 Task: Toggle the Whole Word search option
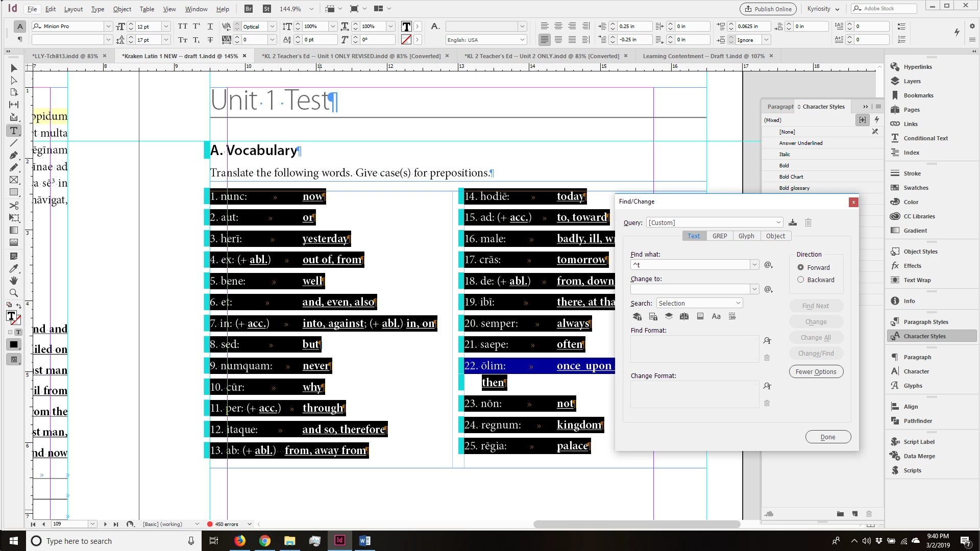[x=732, y=316]
